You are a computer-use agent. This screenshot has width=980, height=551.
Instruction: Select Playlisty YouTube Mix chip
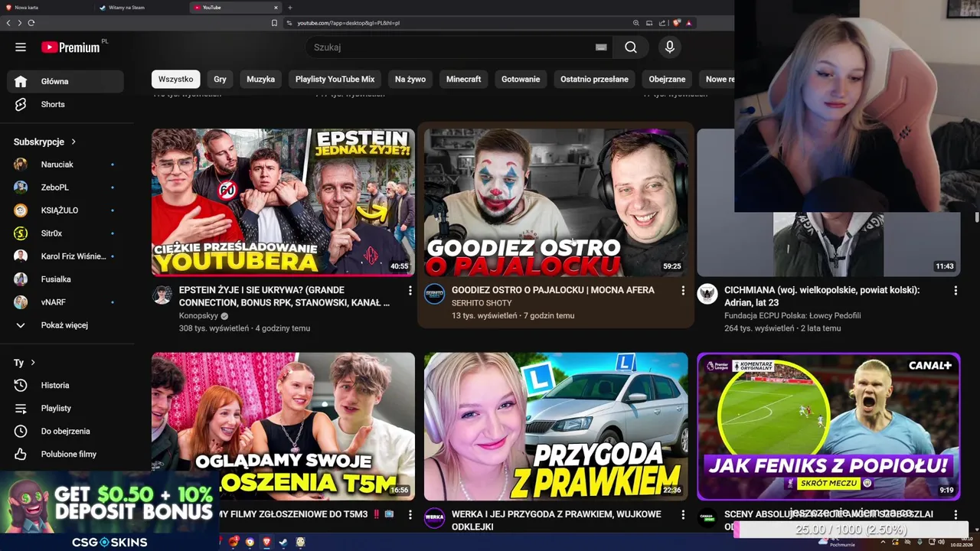pyautogui.click(x=335, y=79)
